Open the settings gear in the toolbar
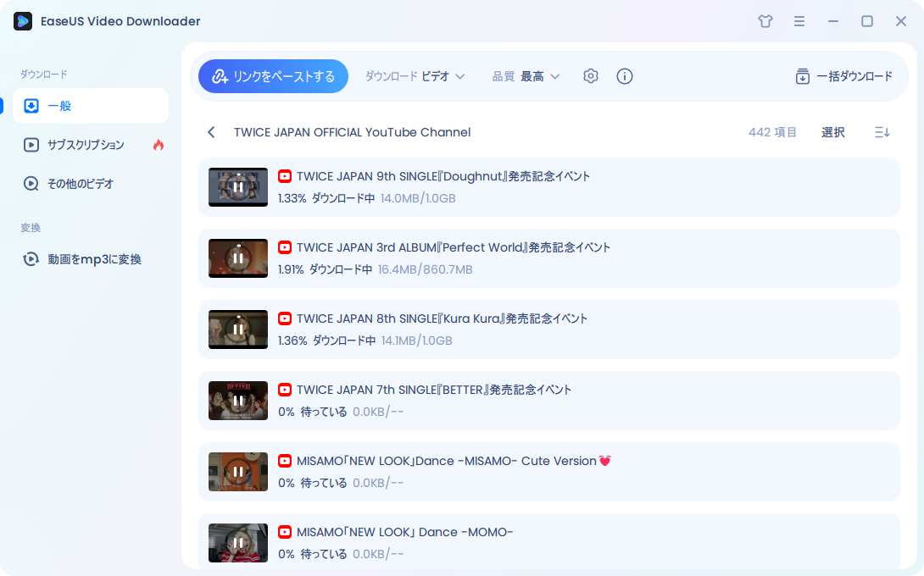 (590, 75)
